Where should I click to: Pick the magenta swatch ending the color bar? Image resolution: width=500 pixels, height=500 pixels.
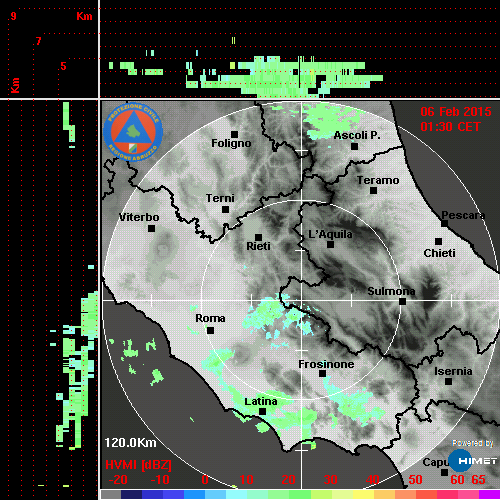[489, 494]
